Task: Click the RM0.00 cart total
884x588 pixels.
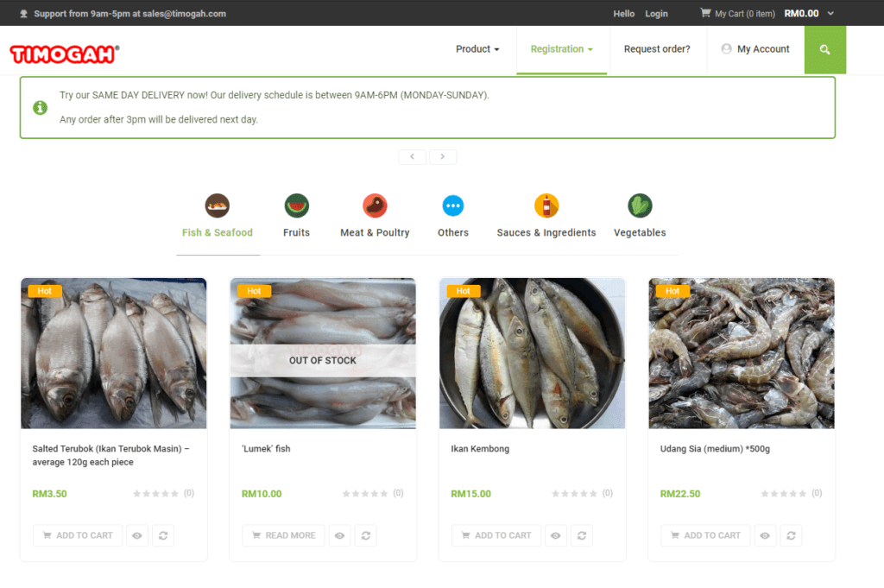Action: click(x=801, y=14)
